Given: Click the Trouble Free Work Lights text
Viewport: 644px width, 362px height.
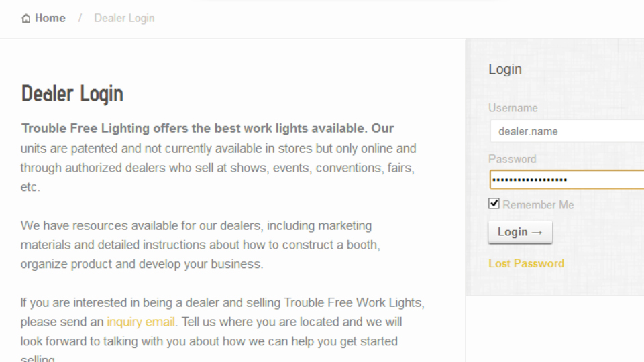Looking at the screenshot, I should pos(352,302).
